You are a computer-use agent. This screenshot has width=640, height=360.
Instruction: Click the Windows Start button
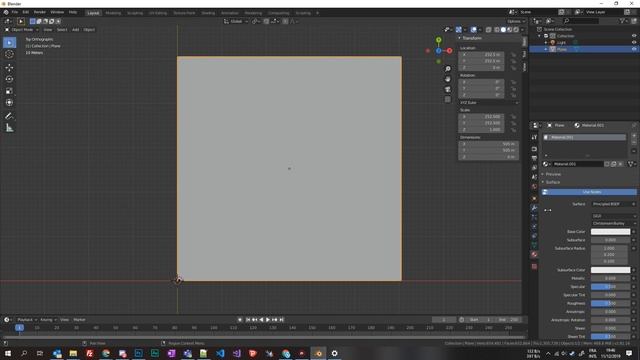tap(8, 353)
